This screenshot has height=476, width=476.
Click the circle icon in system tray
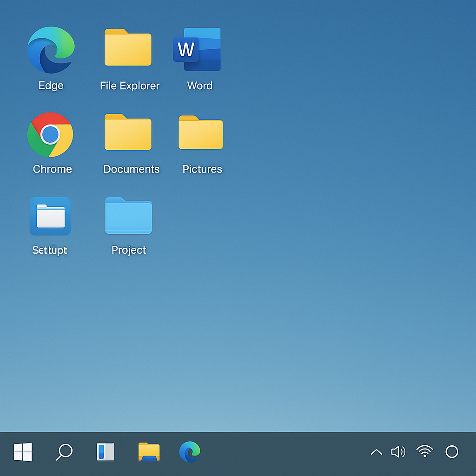pyautogui.click(x=452, y=452)
